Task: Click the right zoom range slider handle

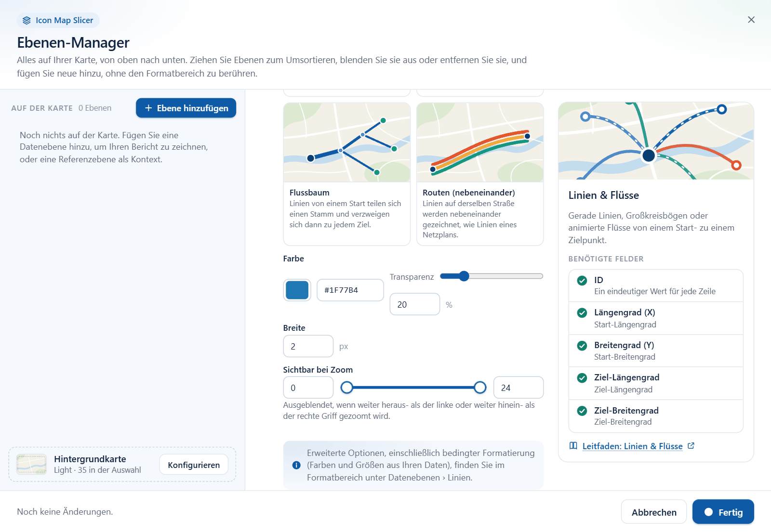Action: [x=480, y=388]
